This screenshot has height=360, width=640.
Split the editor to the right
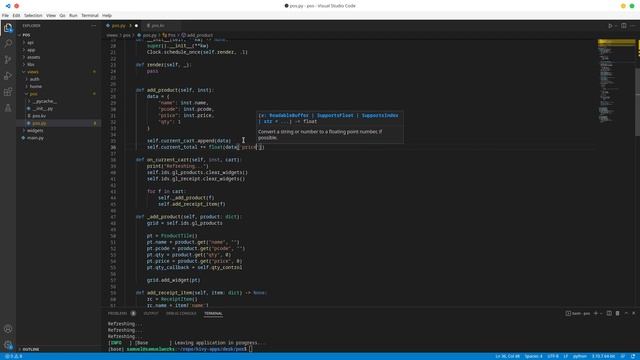[624, 26]
